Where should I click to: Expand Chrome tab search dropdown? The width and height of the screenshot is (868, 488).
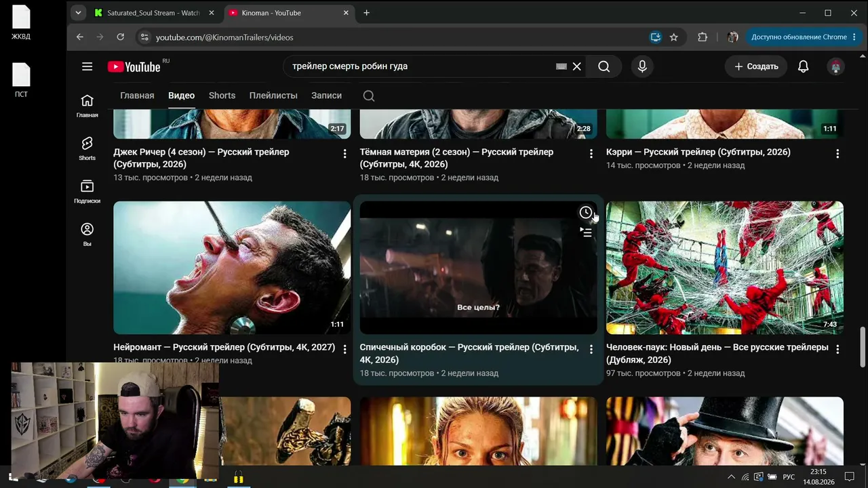79,13
